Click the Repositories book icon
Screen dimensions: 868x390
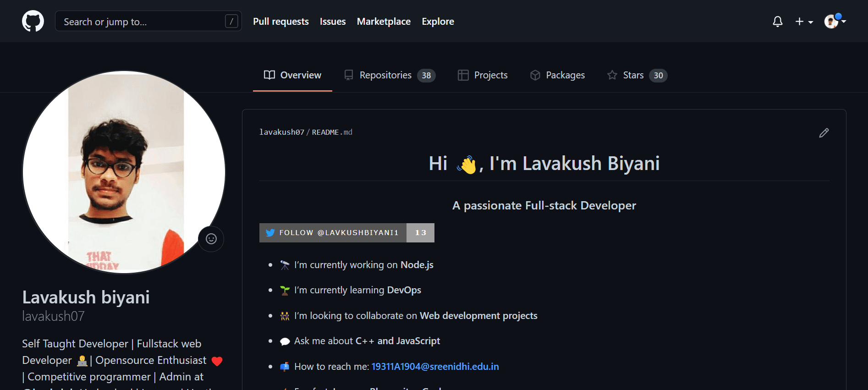[x=349, y=75]
